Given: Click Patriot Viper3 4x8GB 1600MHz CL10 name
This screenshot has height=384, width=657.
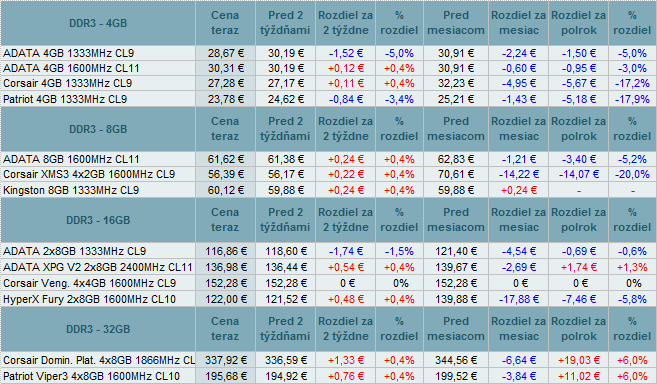Looking at the screenshot, I should click(x=91, y=376).
